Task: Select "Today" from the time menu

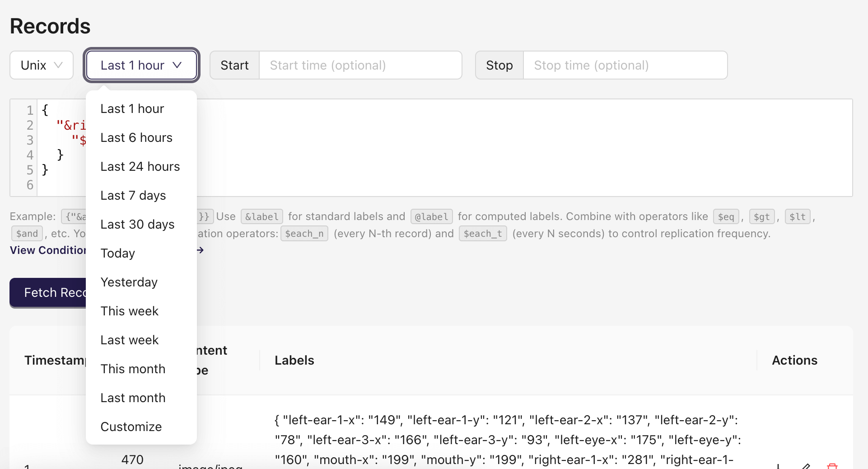Action: tap(117, 253)
